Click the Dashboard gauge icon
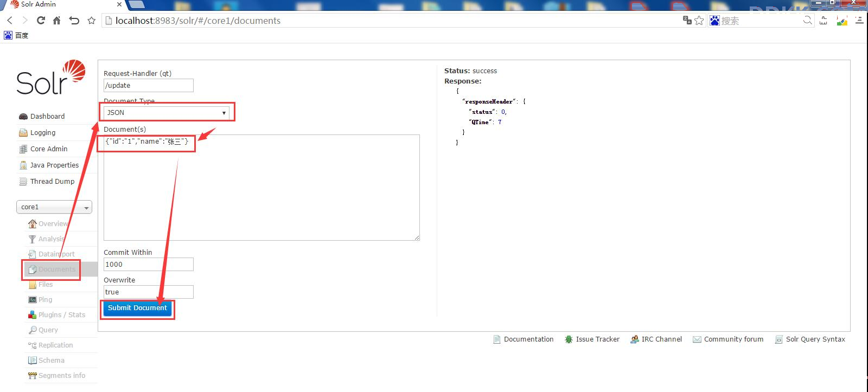Screen dimensions: 868x392 23,117
